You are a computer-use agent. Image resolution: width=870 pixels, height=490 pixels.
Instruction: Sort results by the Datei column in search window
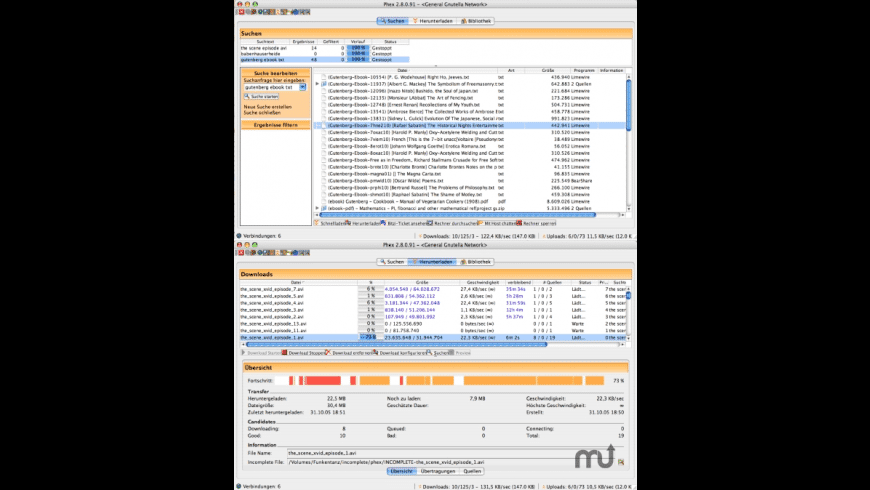(x=403, y=70)
